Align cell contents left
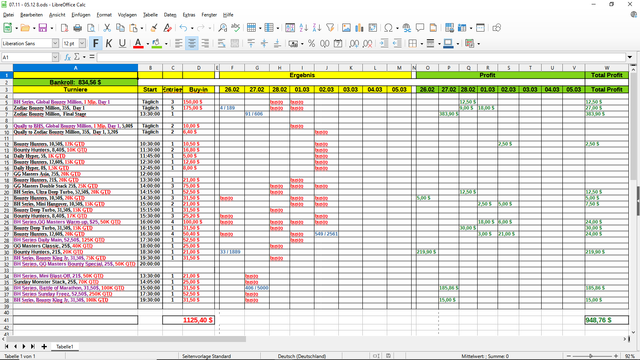The image size is (640, 360). pyautogui.click(x=178, y=43)
